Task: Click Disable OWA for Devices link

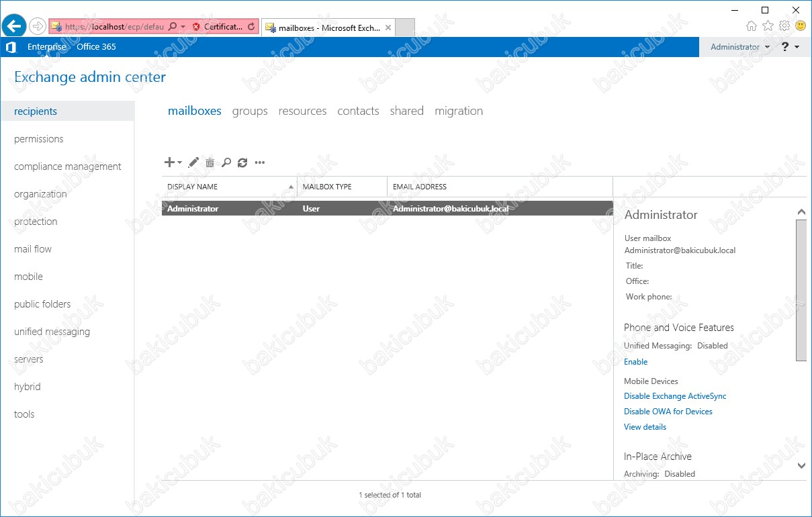Action: (x=668, y=412)
